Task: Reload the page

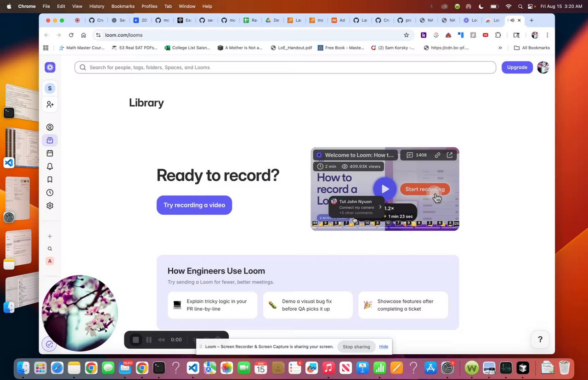Action: point(71,35)
